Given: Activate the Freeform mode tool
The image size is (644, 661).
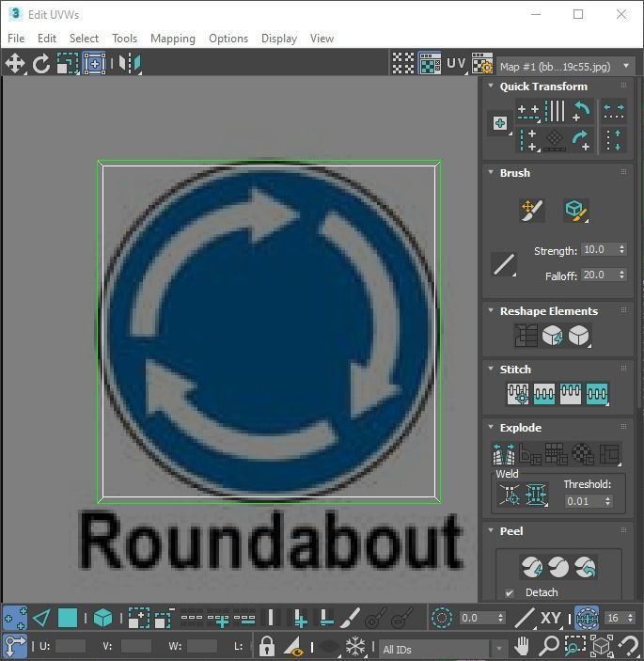Looking at the screenshot, I should (x=94, y=64).
